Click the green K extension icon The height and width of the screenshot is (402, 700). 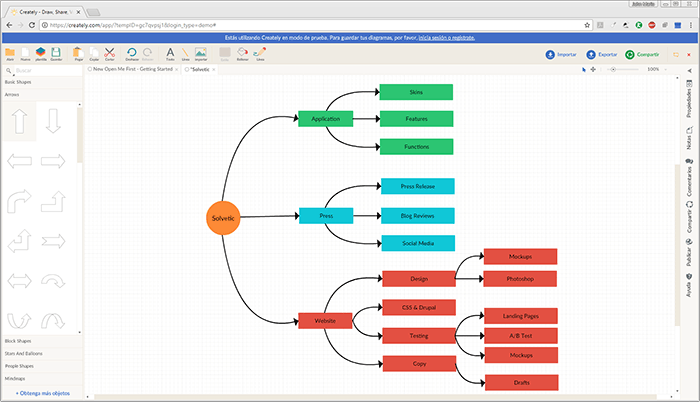tap(639, 25)
